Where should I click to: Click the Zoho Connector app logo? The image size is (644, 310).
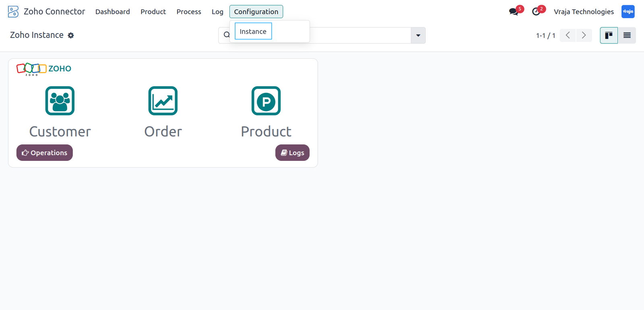tap(13, 12)
